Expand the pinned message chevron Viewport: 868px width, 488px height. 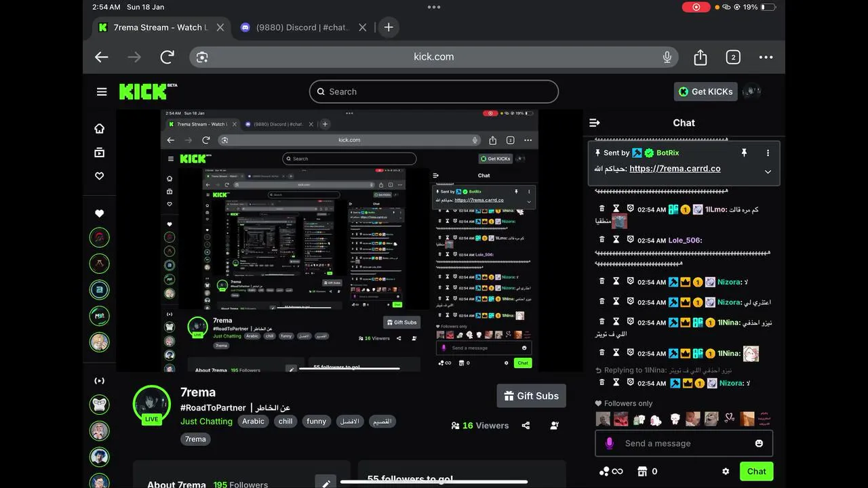pyautogui.click(x=768, y=171)
